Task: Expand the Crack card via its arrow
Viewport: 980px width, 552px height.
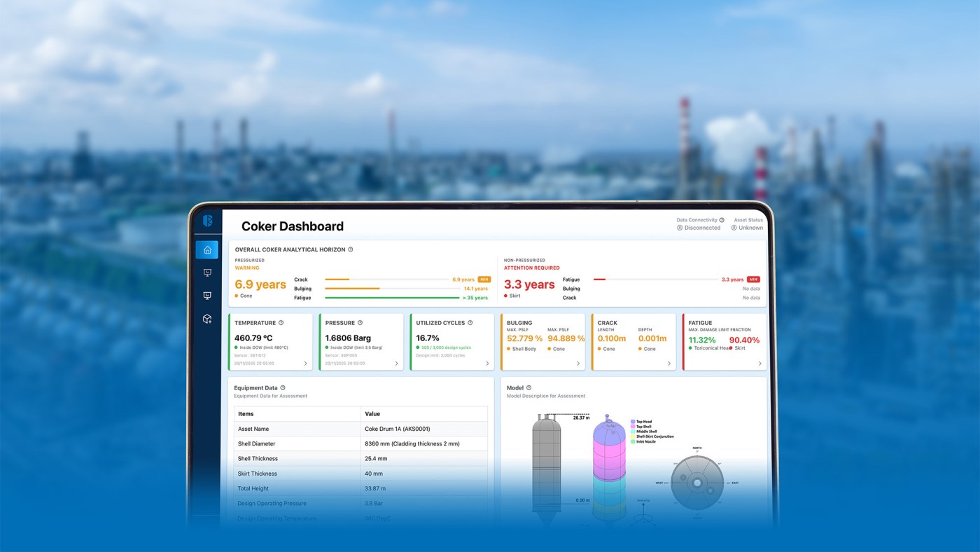Action: pos(669,364)
